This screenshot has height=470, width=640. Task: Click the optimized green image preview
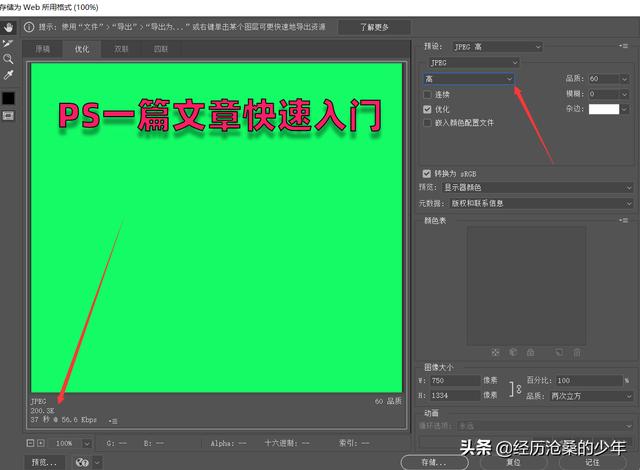point(216,228)
